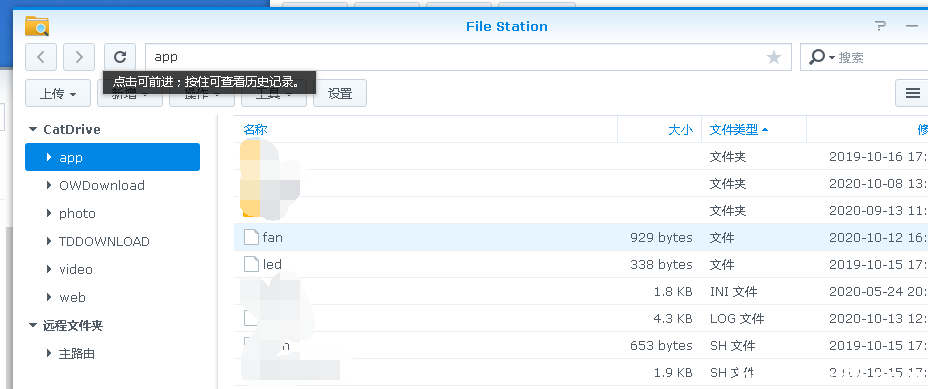The height and width of the screenshot is (389, 928).
Task: Expand the TDDOWNLOAD folder arrow
Action: 49,241
